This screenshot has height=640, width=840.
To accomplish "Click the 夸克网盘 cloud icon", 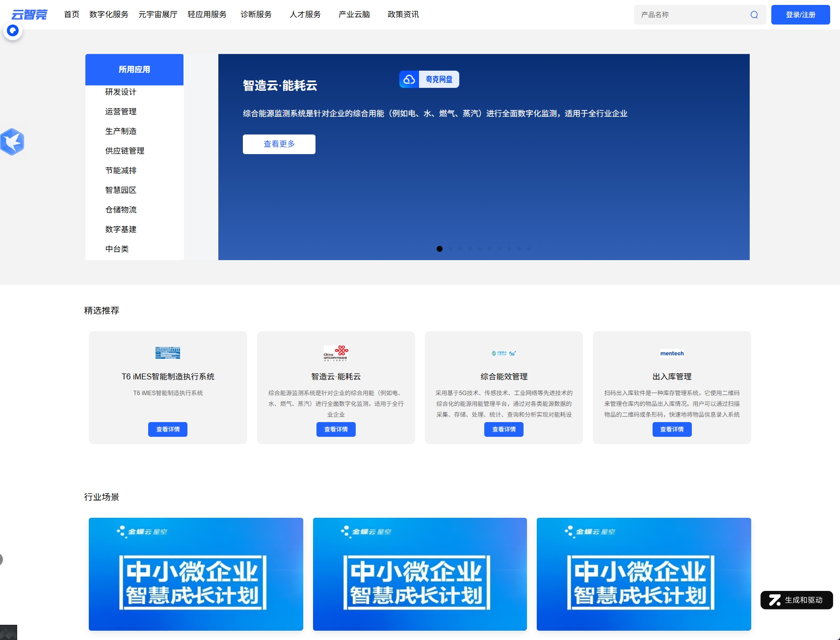I will tap(409, 80).
